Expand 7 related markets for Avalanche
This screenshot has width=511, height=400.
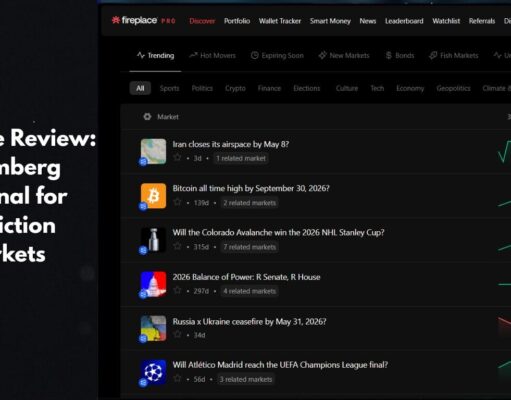click(250, 247)
